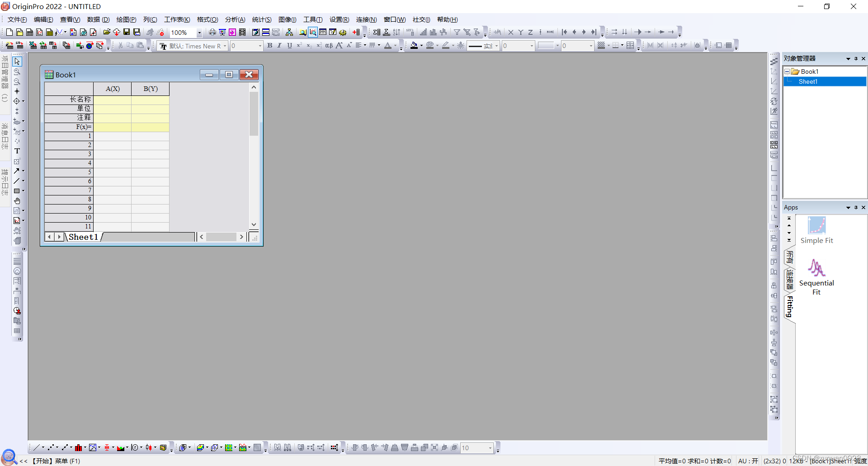This screenshot has width=868, height=466.
Task: Open the 100% zoom level dropdown
Action: point(199,33)
